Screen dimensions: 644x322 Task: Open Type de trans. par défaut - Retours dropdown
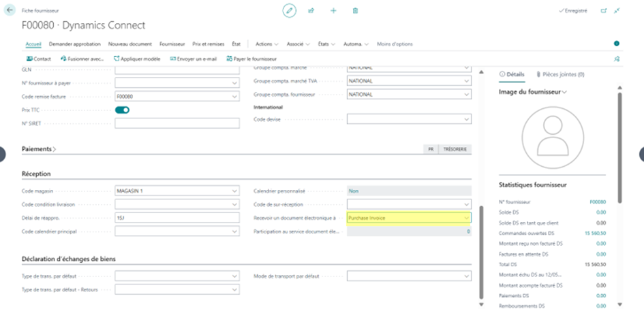pos(234,289)
